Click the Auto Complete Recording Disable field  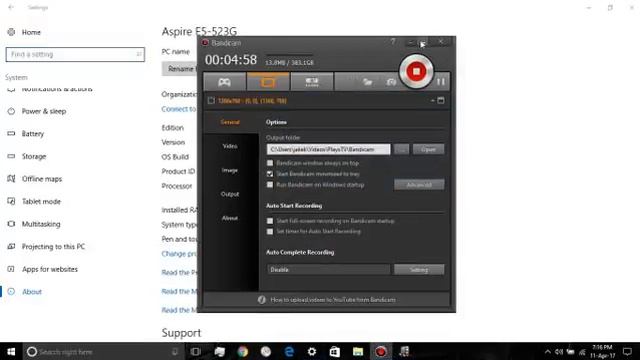[x=329, y=269]
